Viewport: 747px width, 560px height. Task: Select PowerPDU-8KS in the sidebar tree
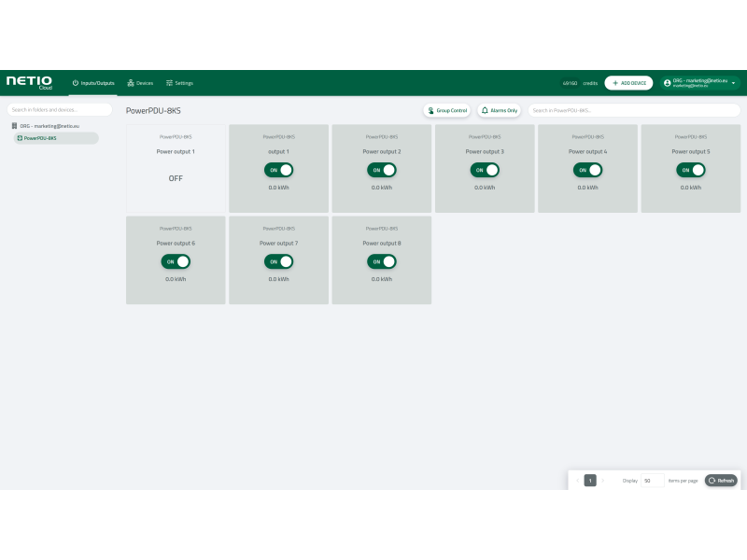point(56,138)
